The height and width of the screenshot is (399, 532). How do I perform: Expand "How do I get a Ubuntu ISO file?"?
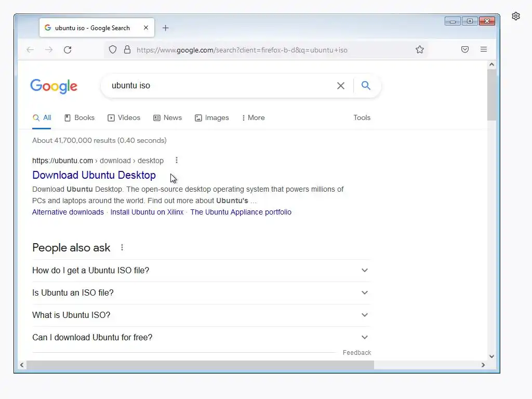coord(201,270)
